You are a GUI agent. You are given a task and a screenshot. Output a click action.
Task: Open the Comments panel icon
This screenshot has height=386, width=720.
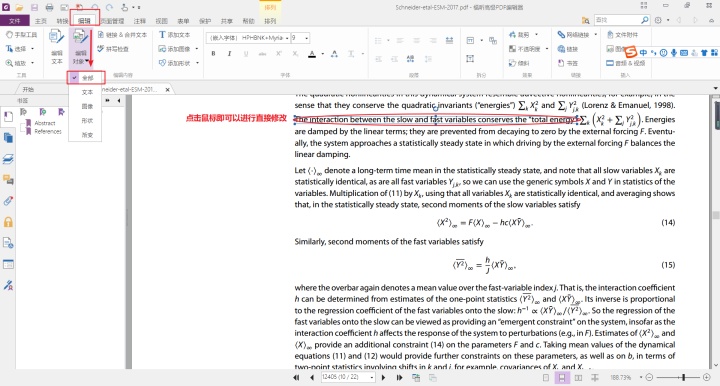(x=8, y=179)
